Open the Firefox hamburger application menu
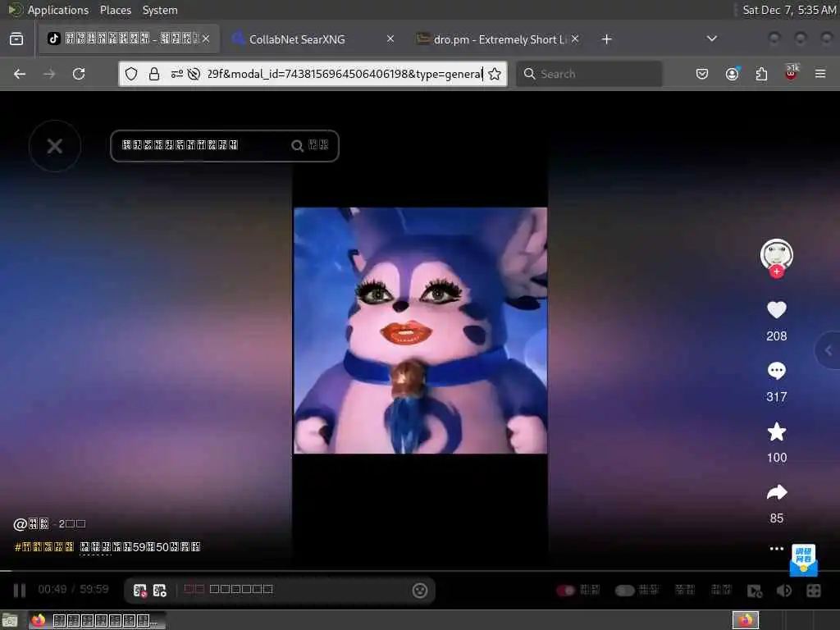Viewport: 840px width, 630px height. (x=820, y=74)
